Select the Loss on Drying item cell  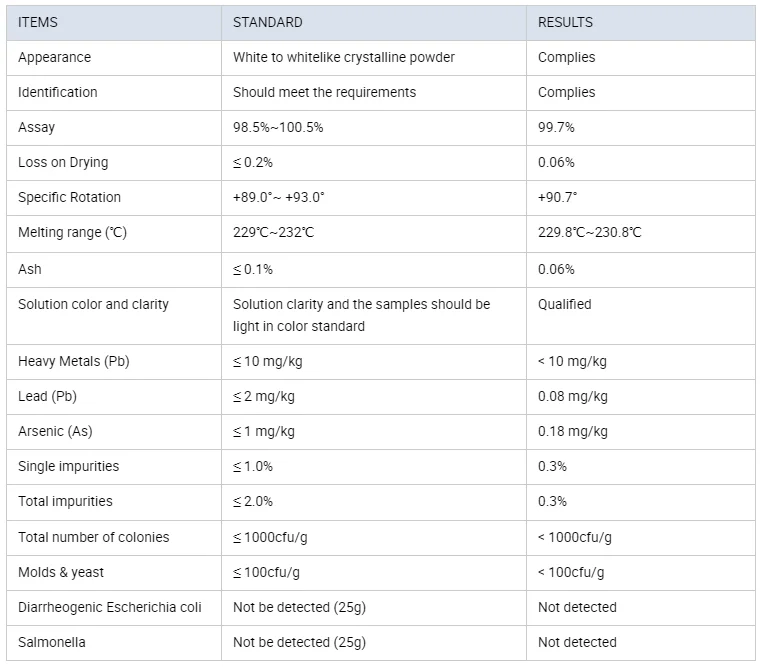[63, 162]
